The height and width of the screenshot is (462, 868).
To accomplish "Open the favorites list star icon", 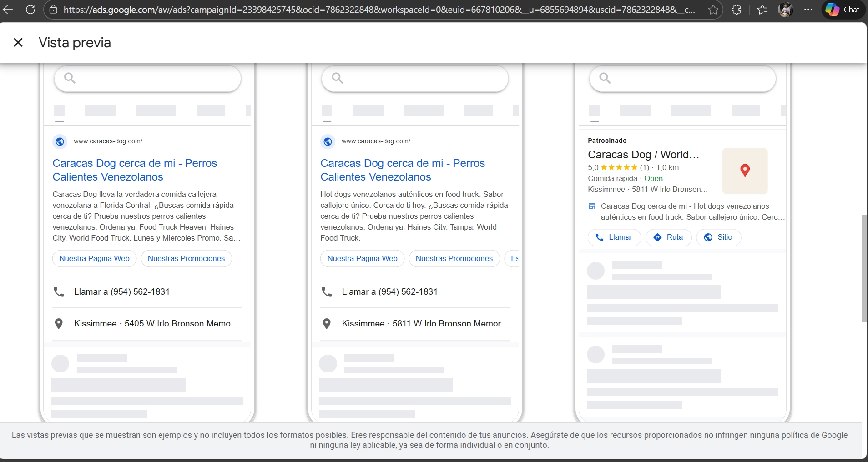I will click(x=762, y=10).
